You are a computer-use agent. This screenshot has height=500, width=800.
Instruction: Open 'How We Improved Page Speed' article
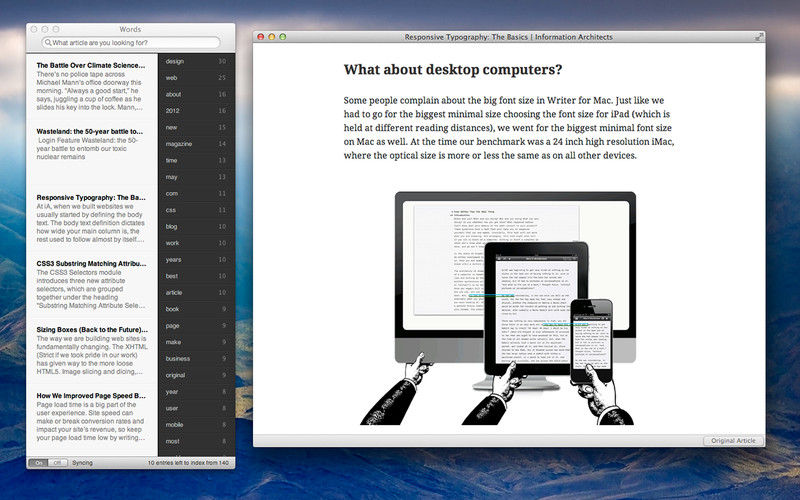91,417
